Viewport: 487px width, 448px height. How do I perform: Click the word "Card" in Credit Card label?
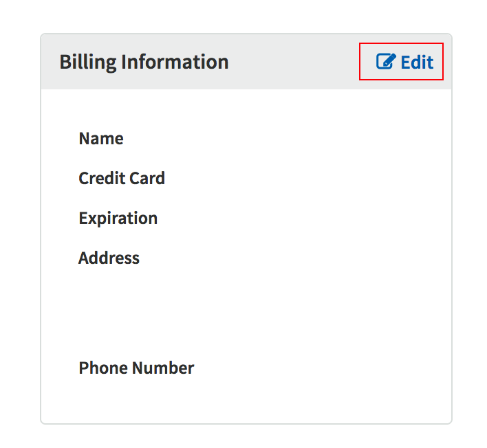point(148,179)
